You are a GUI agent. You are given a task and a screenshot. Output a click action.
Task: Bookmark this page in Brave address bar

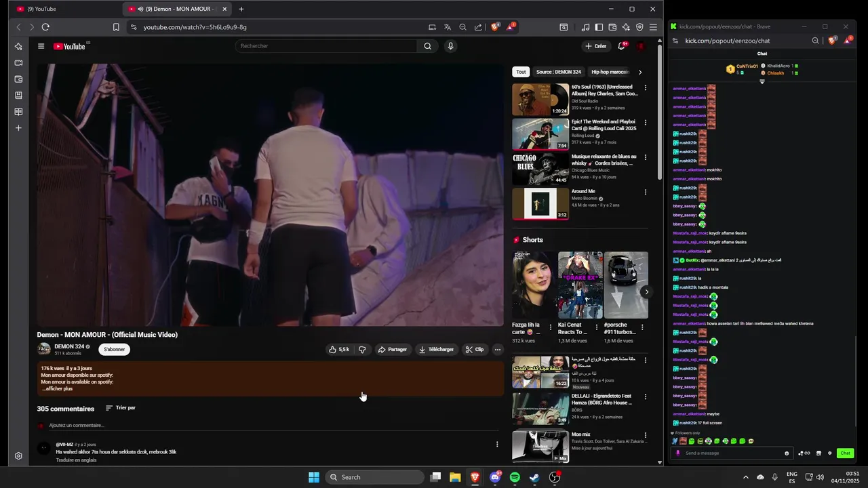[116, 27]
